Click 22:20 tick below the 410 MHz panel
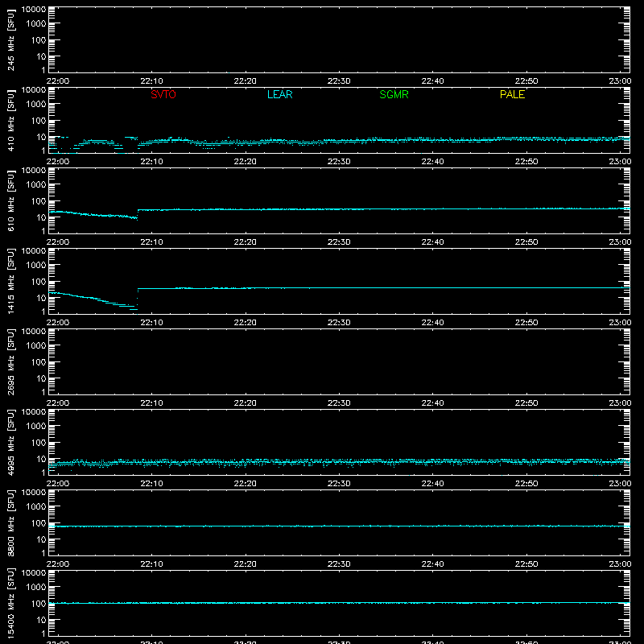 246,162
